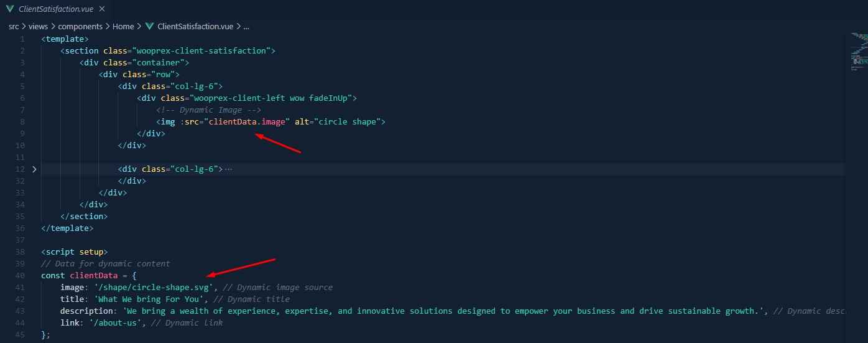Click the folded code ellipsis after col-lg-6

(228, 169)
